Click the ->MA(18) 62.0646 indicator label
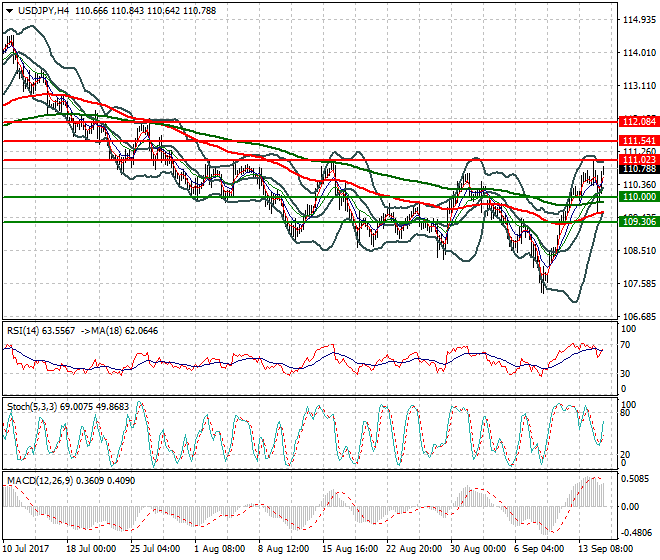This screenshot has width=660, height=560. (x=118, y=331)
